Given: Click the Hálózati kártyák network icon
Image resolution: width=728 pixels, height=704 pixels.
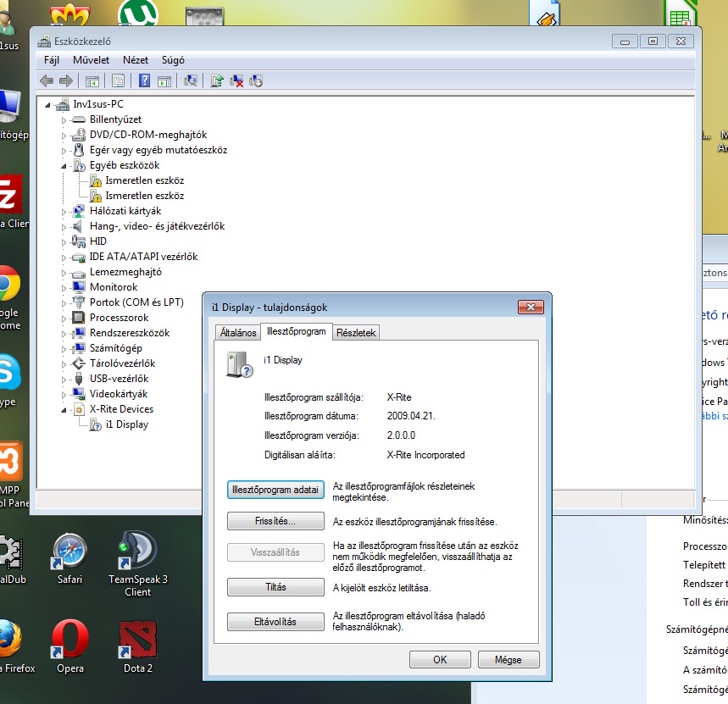Looking at the screenshot, I should tap(79, 211).
